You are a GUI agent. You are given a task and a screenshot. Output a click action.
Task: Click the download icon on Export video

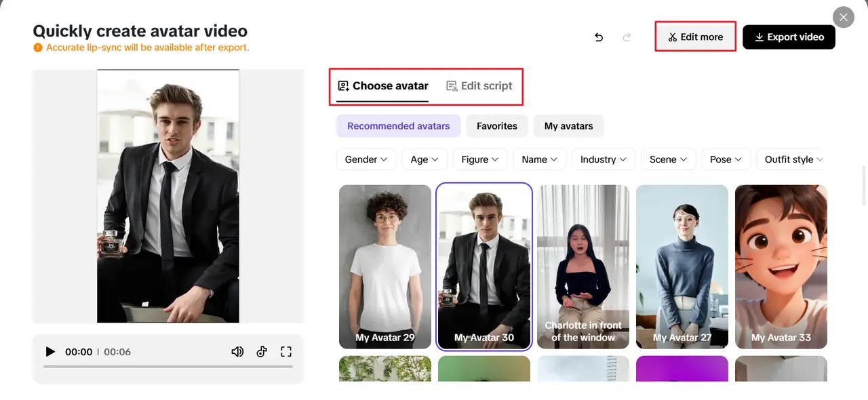tap(758, 37)
